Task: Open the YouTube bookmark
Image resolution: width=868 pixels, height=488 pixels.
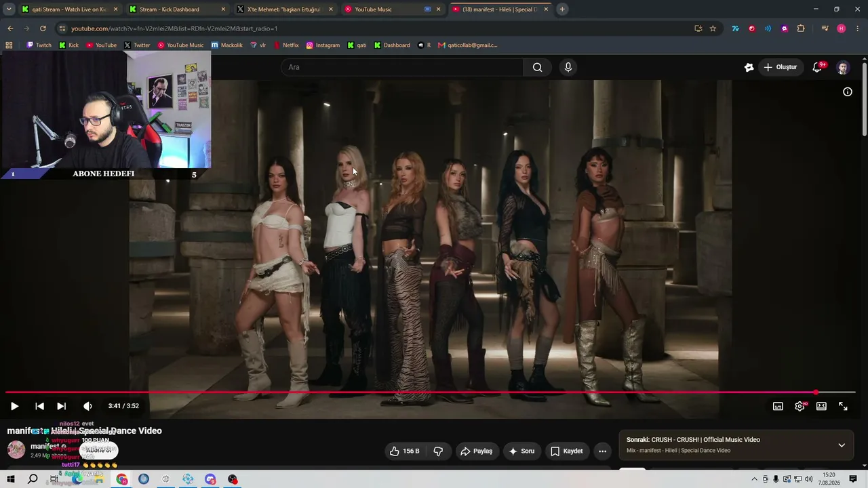Action: (101, 45)
